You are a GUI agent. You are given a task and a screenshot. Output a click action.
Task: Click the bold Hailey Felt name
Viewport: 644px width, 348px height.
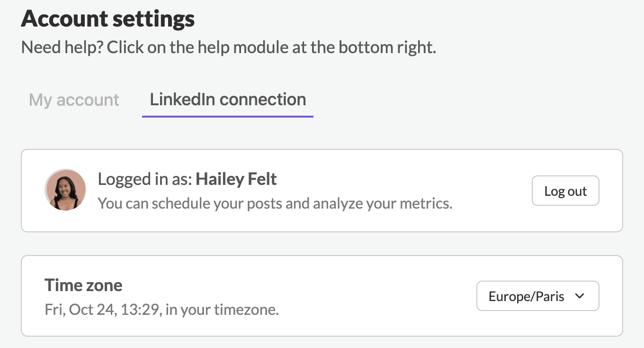click(x=236, y=179)
